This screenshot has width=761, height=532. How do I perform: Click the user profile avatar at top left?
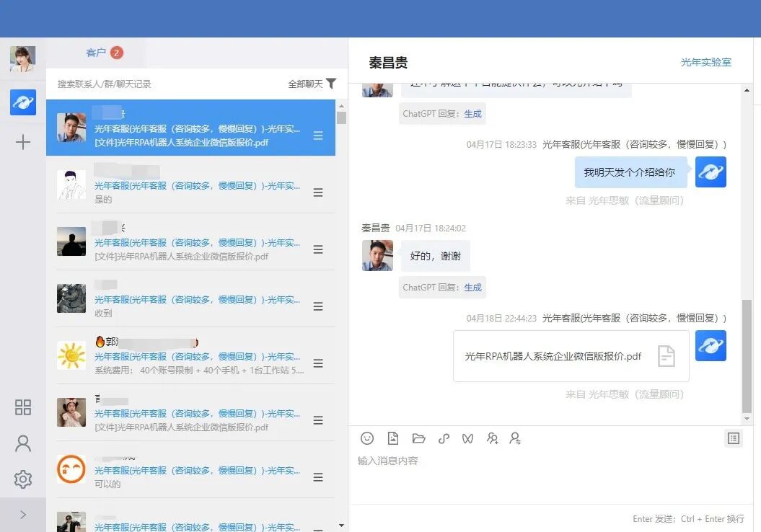pos(23,59)
